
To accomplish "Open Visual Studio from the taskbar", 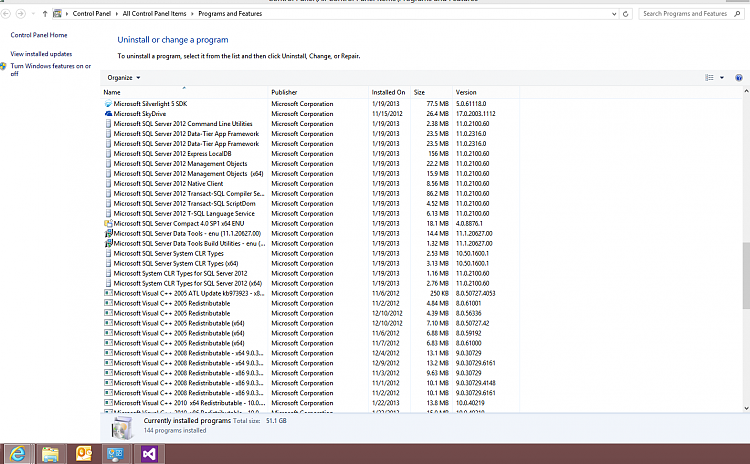I will click(149, 453).
